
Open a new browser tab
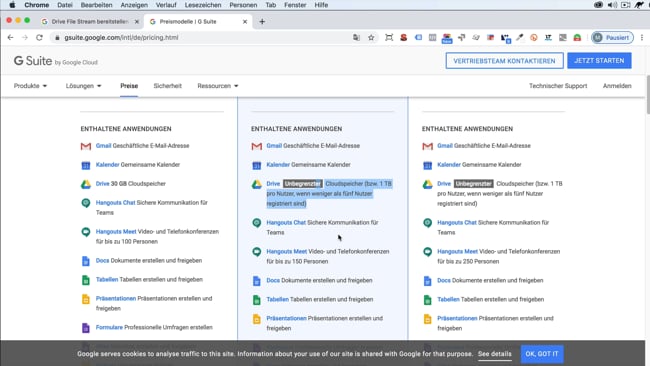(262, 22)
